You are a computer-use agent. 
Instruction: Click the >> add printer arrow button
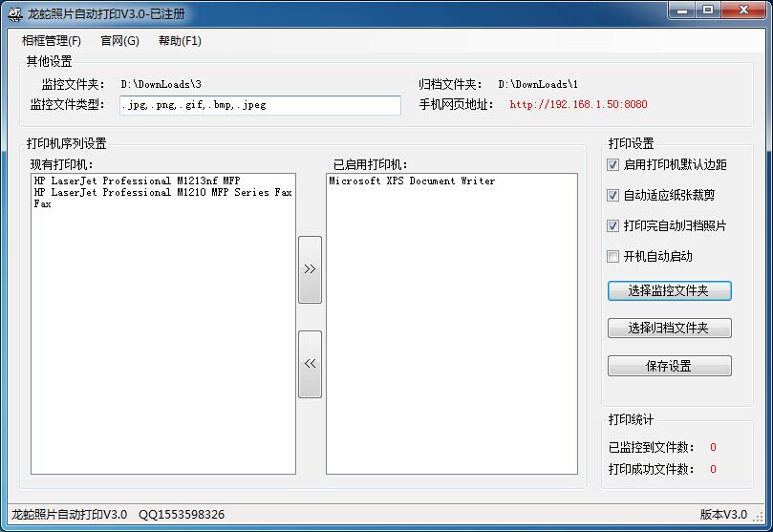pos(310,269)
